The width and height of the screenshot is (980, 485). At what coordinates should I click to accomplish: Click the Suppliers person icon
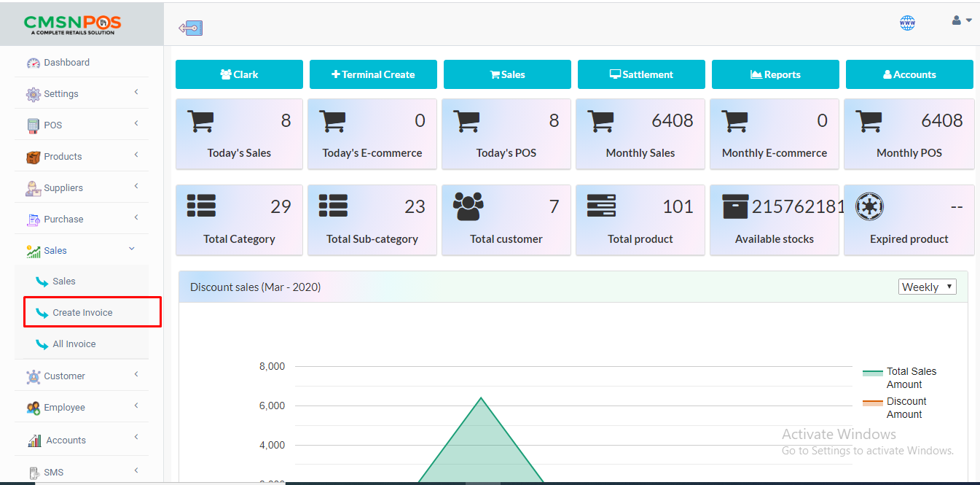34,188
